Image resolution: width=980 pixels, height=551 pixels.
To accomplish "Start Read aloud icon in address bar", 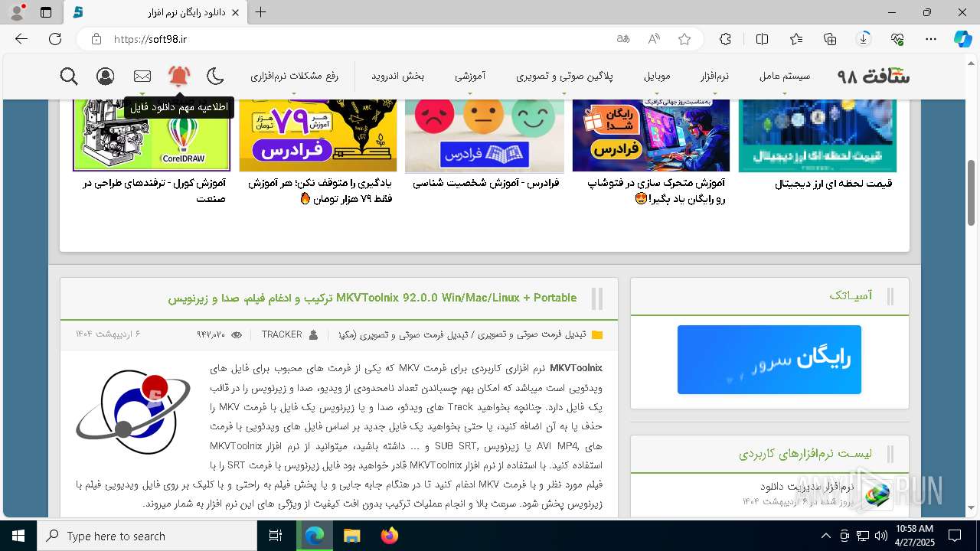I will [654, 39].
